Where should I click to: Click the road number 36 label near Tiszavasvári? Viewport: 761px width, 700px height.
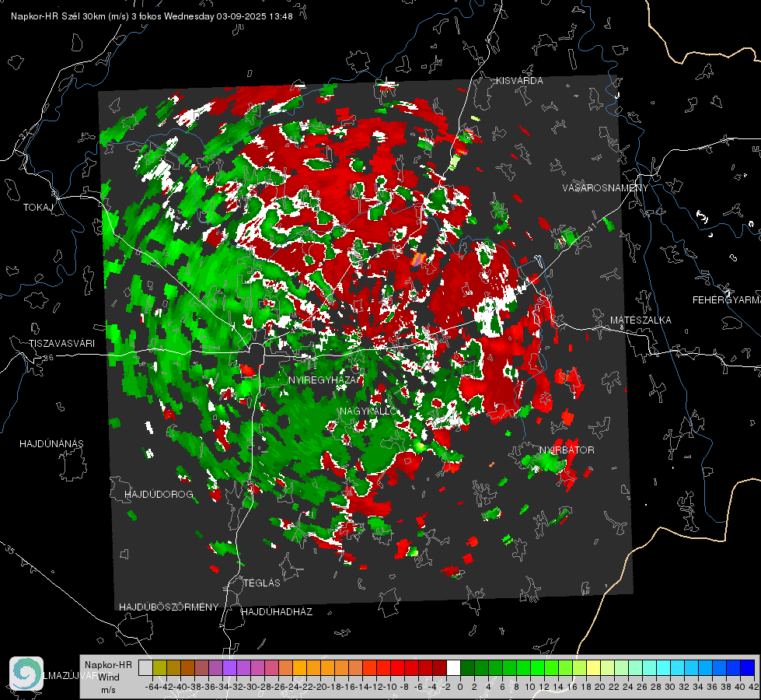pyautogui.click(x=48, y=358)
